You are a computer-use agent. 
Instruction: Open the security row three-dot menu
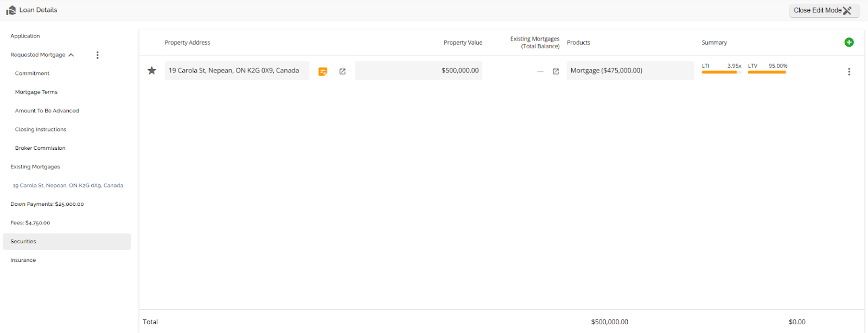849,72
